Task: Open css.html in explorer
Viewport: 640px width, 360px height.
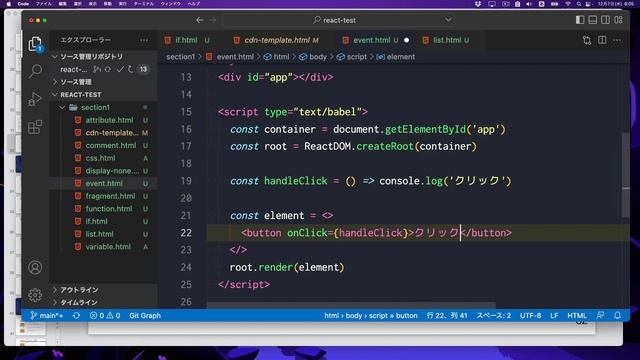Action: tap(100, 158)
